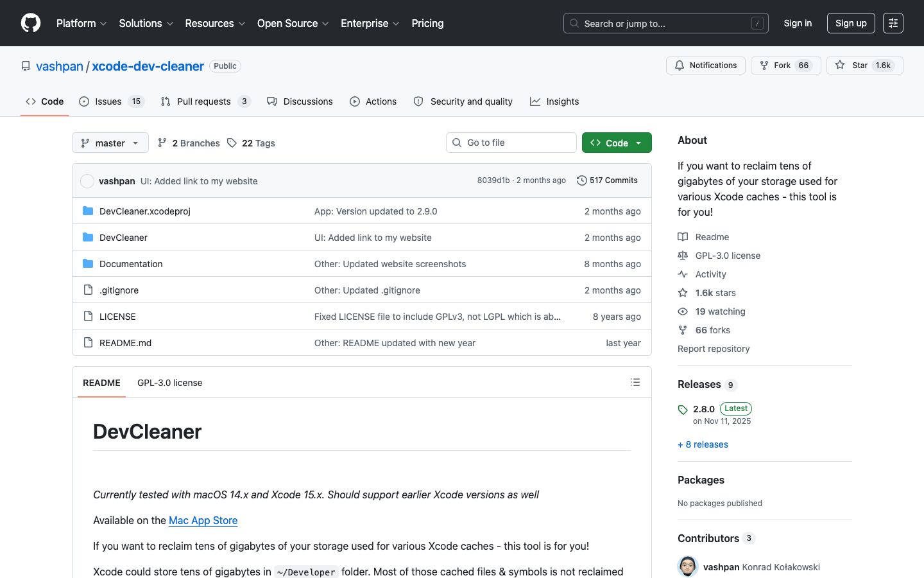The height and width of the screenshot is (578, 924).
Task: Open the Contributors heading link
Action: (x=716, y=538)
